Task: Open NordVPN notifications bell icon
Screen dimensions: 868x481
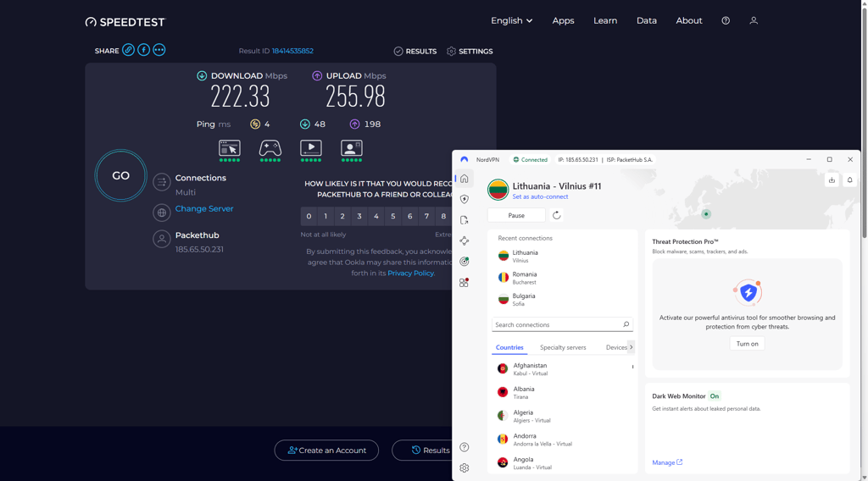Action: [x=849, y=180]
